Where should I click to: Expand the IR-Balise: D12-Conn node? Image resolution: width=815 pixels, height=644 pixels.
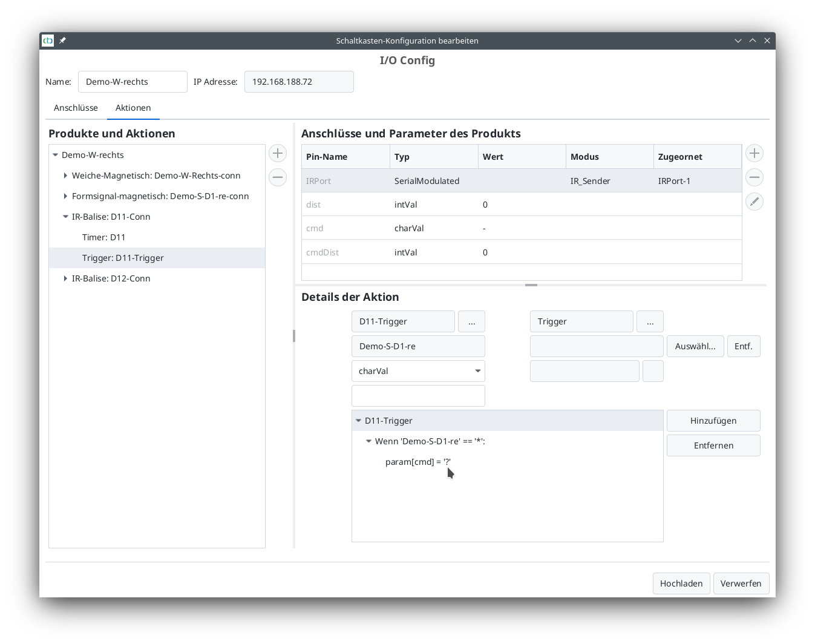click(x=66, y=278)
